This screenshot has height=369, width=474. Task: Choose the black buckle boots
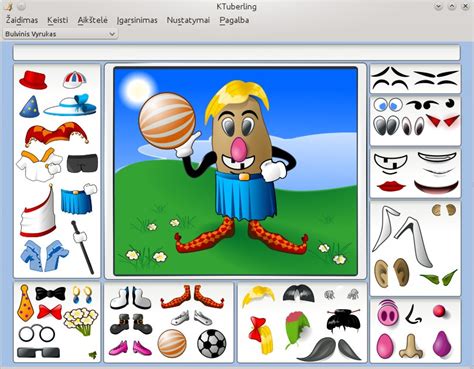(131, 323)
